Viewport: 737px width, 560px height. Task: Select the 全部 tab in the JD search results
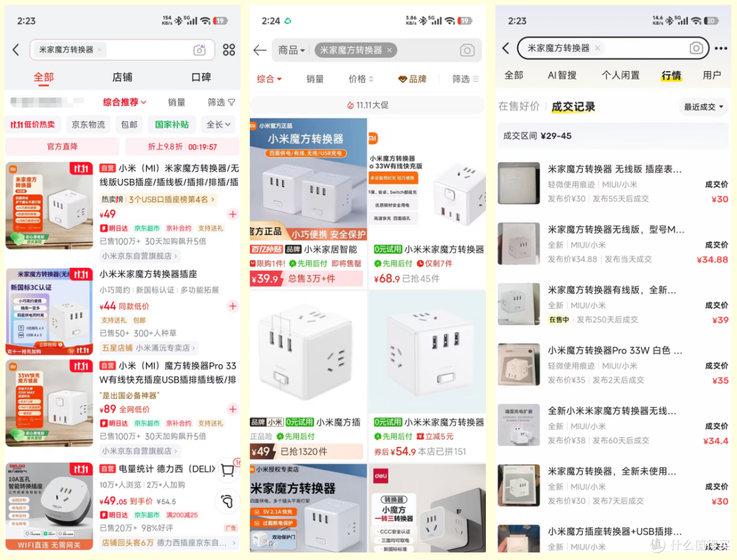click(44, 77)
